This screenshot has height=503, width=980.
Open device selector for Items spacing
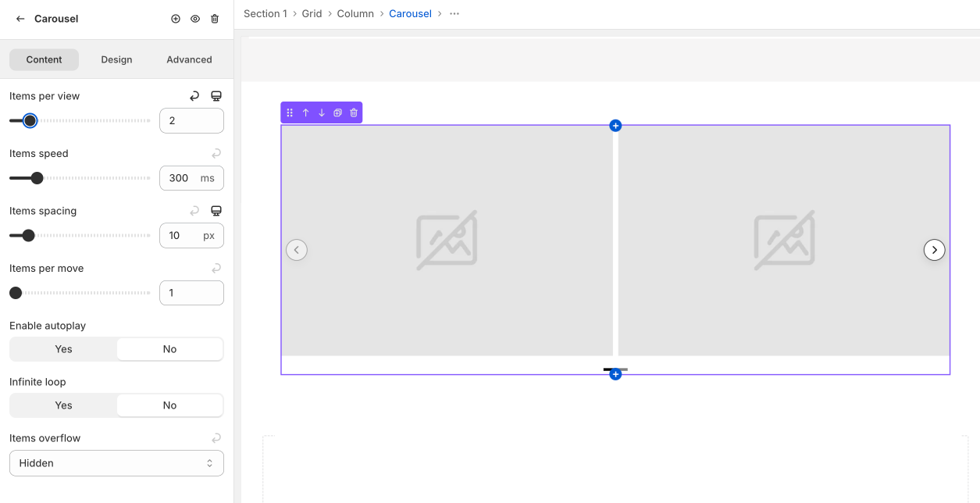(216, 211)
